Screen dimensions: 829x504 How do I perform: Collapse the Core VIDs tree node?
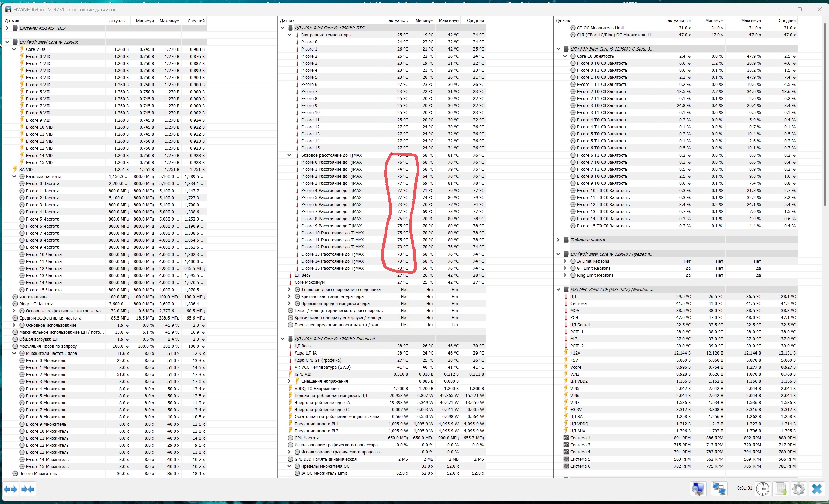(14, 49)
